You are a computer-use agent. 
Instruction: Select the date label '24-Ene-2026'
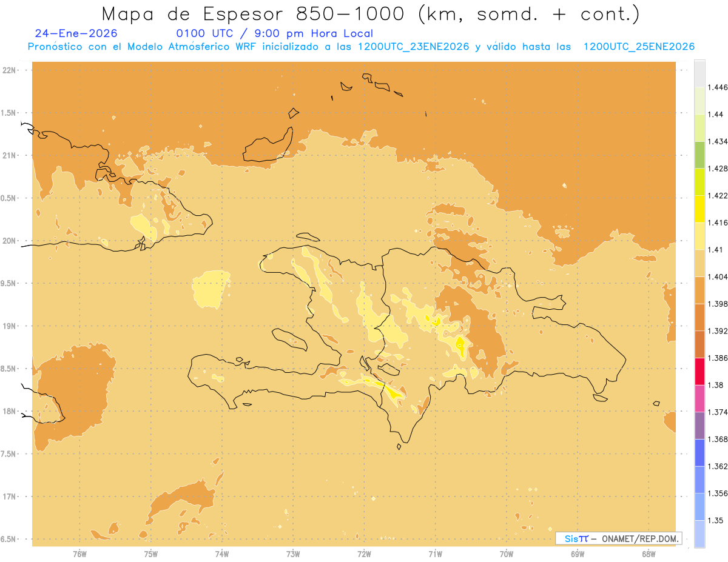click(76, 33)
